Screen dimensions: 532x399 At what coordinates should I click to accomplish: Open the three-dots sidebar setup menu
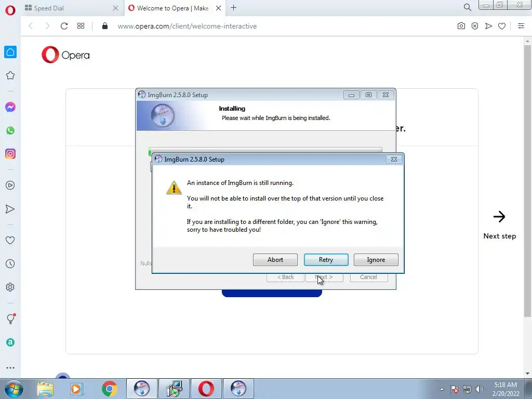click(x=10, y=368)
